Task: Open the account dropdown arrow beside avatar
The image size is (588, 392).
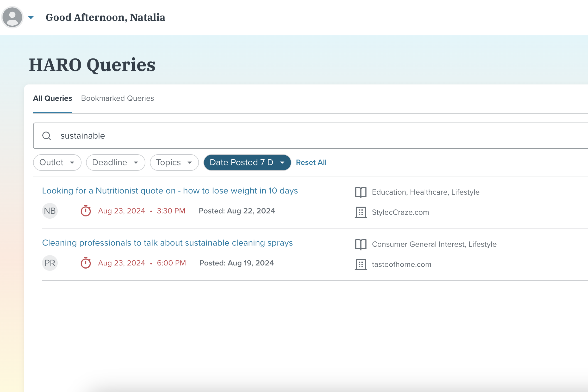Action: coord(31,17)
